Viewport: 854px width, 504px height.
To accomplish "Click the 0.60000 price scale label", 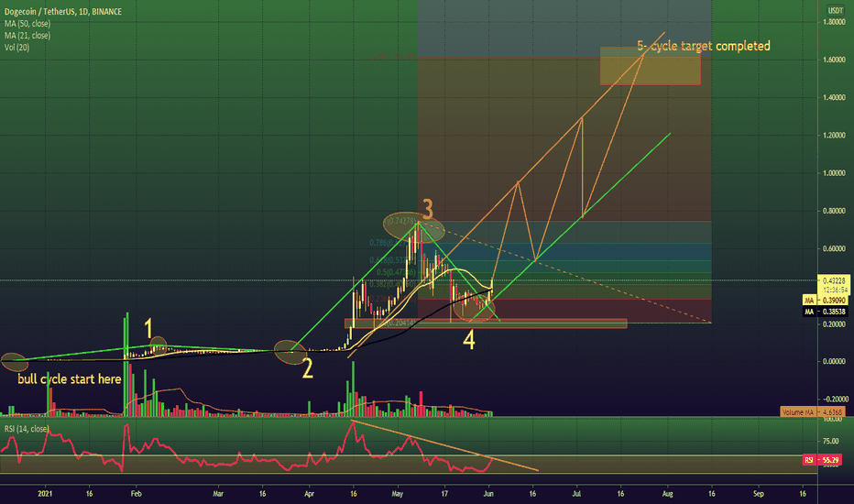I will coord(835,248).
